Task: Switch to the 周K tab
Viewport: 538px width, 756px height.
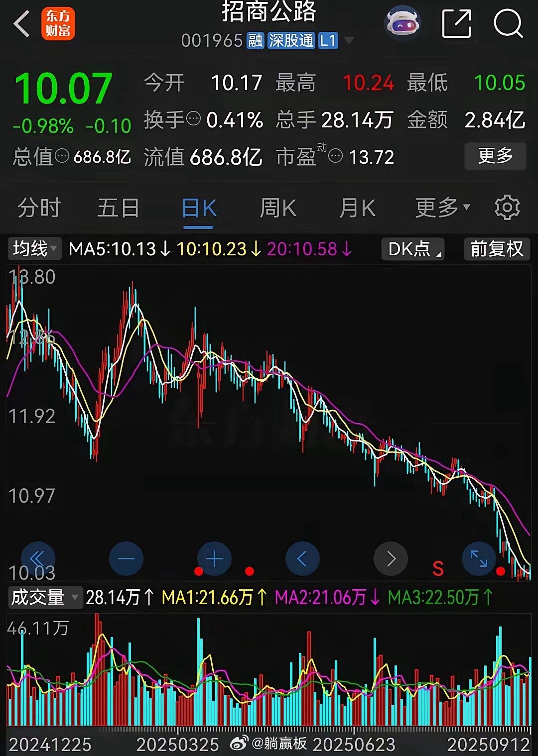Action: coord(278,208)
